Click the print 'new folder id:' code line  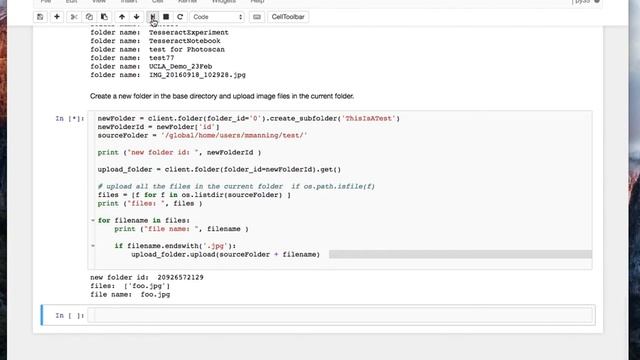click(x=179, y=152)
